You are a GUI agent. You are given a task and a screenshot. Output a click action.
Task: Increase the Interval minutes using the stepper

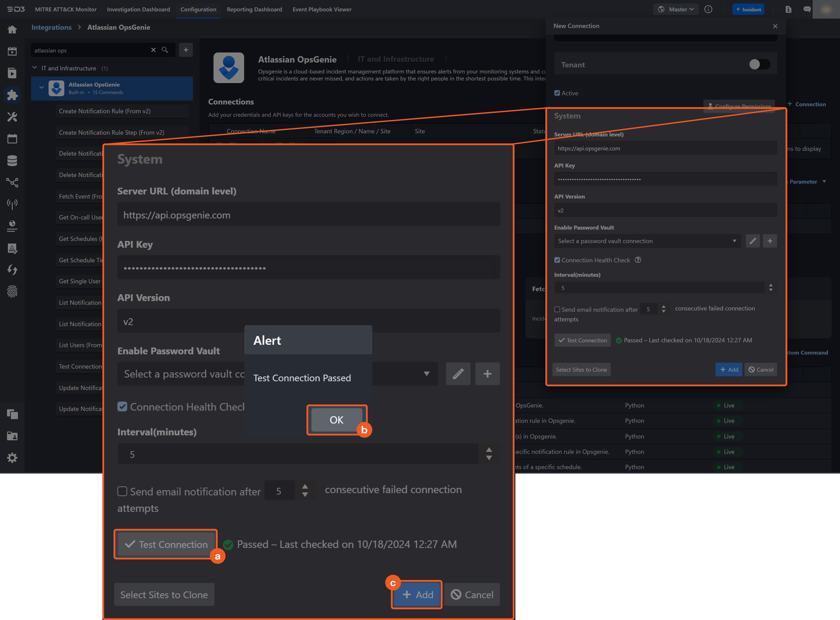coord(488,449)
